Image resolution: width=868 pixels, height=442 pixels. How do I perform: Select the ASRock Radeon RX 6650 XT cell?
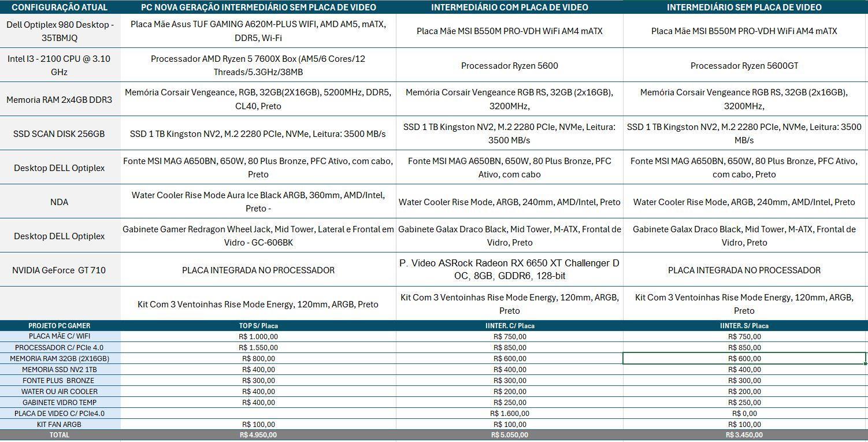(x=510, y=270)
